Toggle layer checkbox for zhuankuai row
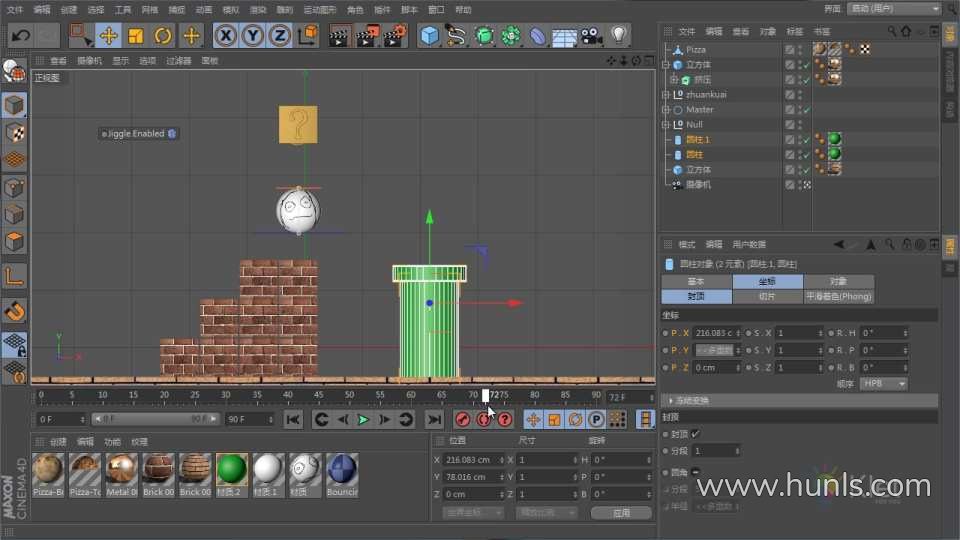960x540 pixels. click(x=790, y=94)
